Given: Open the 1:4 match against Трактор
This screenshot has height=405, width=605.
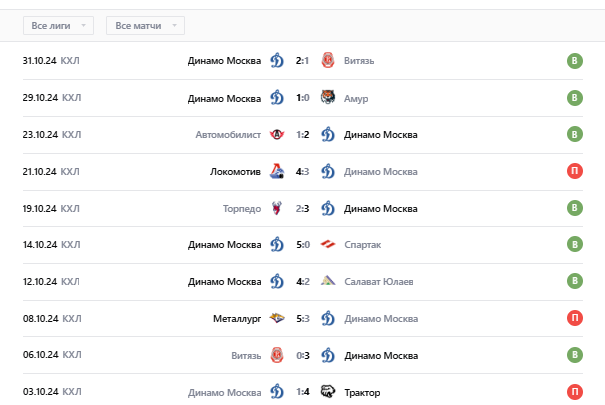Looking at the screenshot, I should pos(302,392).
